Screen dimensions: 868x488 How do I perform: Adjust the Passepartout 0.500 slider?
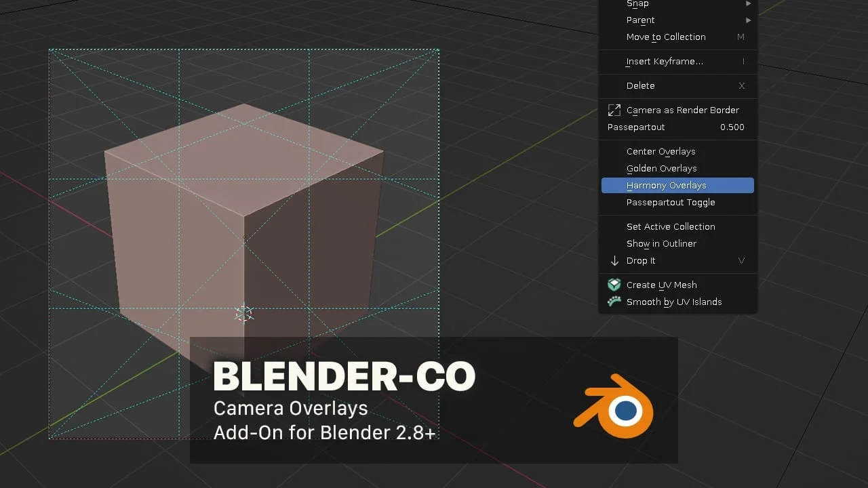pyautogui.click(x=677, y=127)
